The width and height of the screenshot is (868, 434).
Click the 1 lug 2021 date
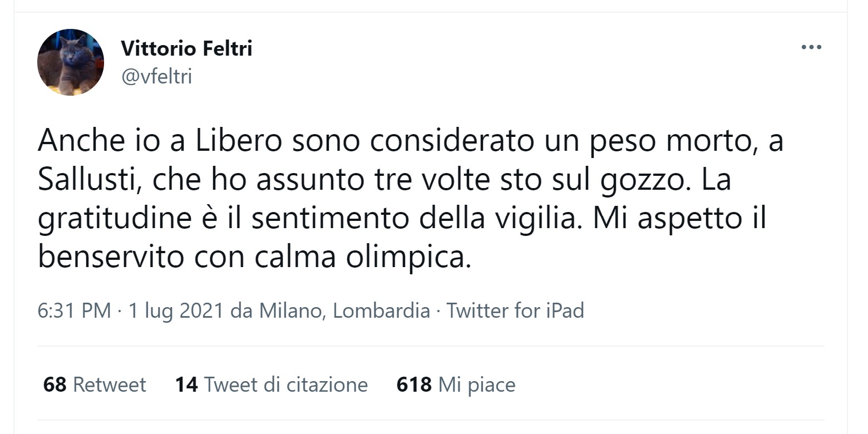click(x=176, y=310)
